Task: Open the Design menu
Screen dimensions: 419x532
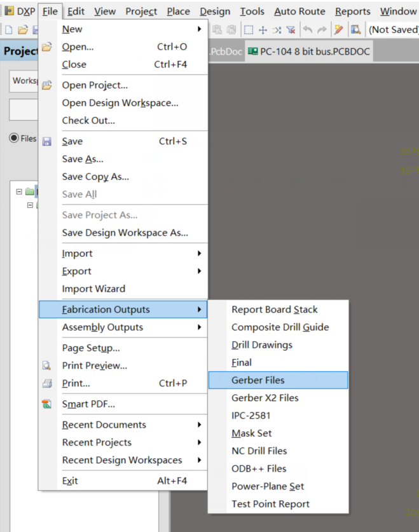Action: 215,11
